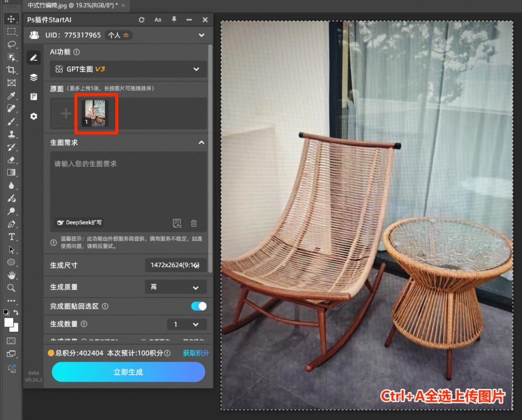Click the 本次预计 points info icon

pos(167,353)
